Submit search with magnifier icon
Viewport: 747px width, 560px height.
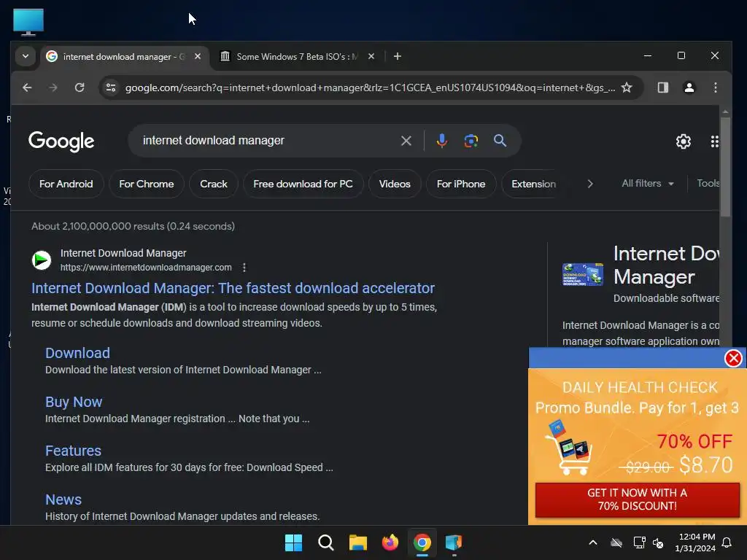pos(500,141)
